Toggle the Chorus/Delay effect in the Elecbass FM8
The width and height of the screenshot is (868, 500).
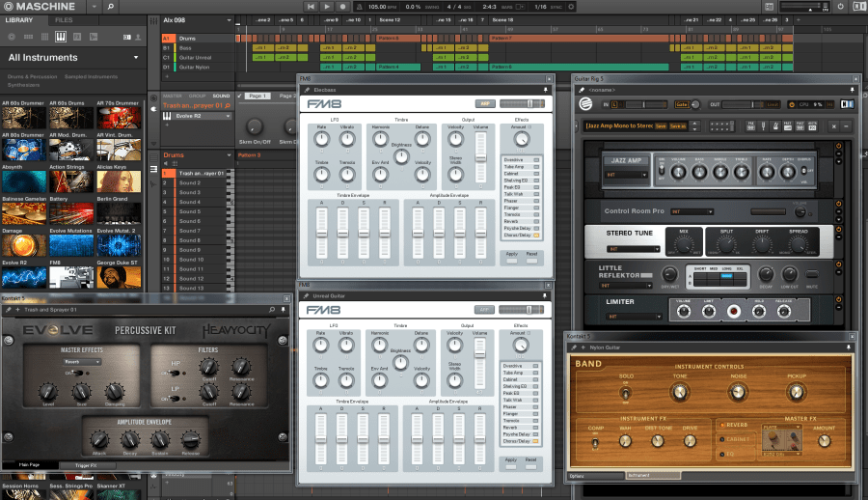pyautogui.click(x=537, y=235)
